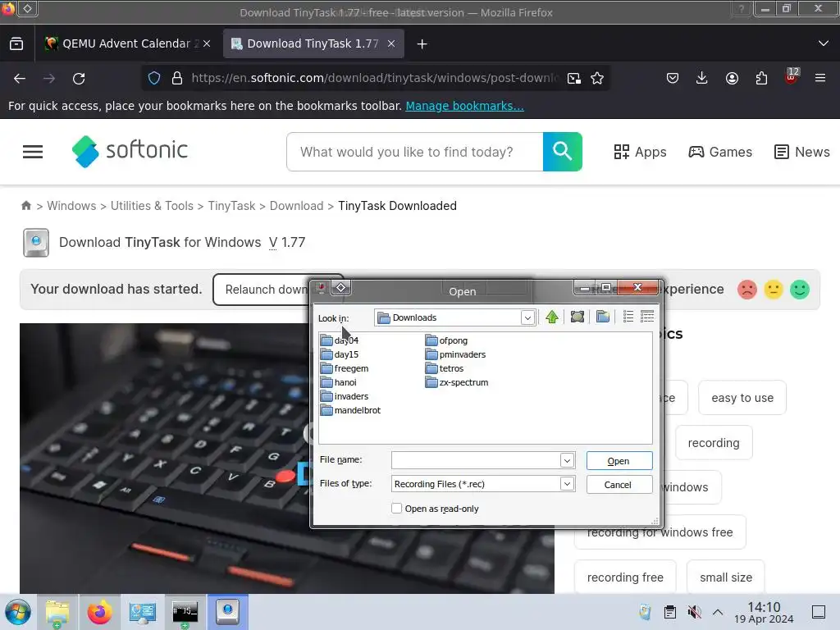The image size is (840, 630).
Task: Click Windows breadcrumb link
Action: point(71,206)
